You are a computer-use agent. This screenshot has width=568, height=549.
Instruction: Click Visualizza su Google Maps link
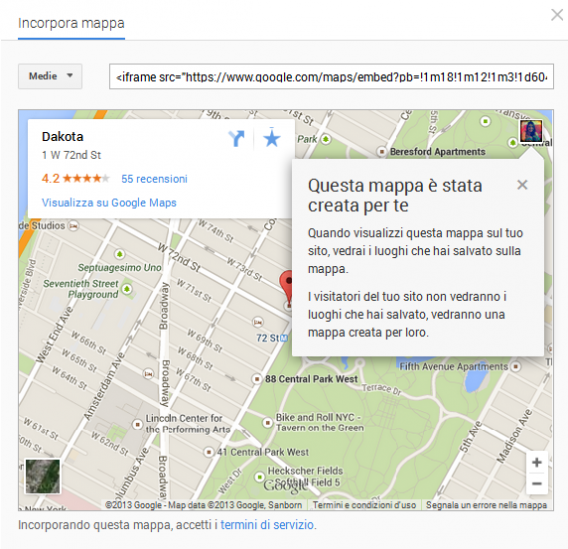pos(109,202)
